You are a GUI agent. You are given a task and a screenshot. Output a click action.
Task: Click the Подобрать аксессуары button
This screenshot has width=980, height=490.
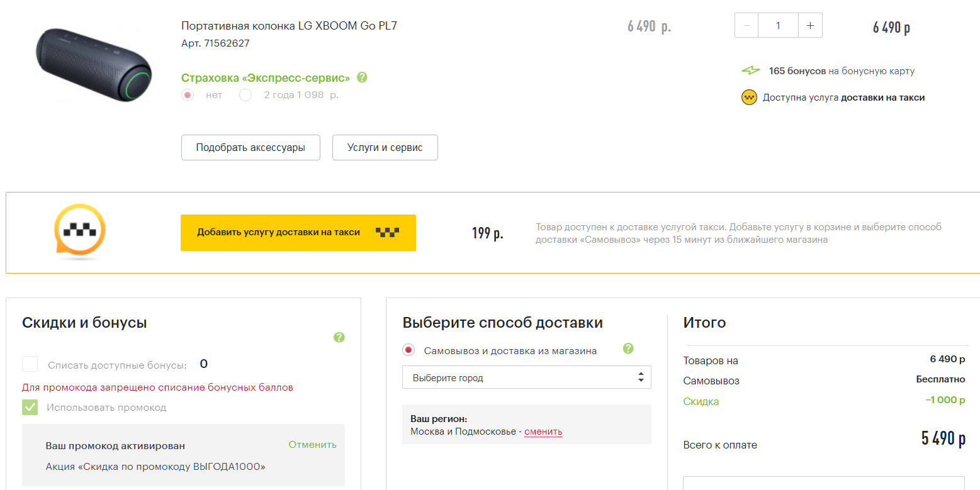(x=251, y=148)
